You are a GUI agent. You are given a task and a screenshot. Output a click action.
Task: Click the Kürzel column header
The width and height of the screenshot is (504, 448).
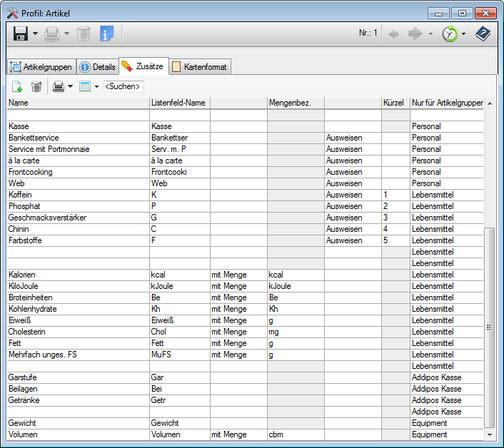coord(394,103)
